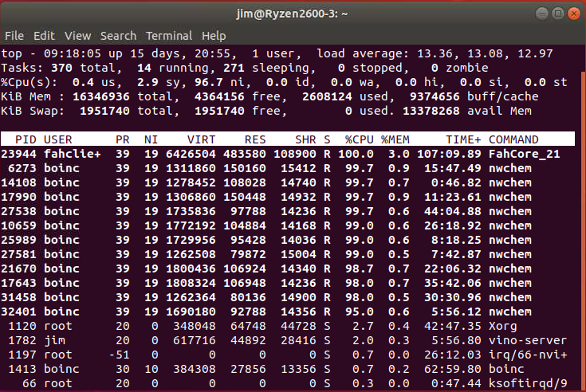Click the 96.7 ni CPU value
Viewport: 586px width, 392px height.
point(209,82)
